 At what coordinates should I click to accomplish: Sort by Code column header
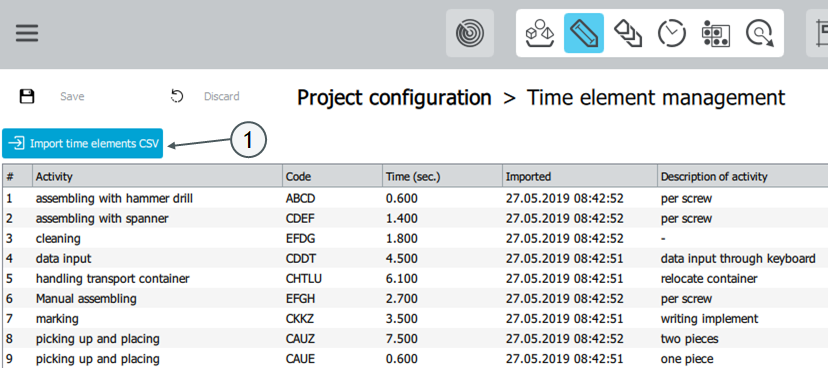[332, 176]
